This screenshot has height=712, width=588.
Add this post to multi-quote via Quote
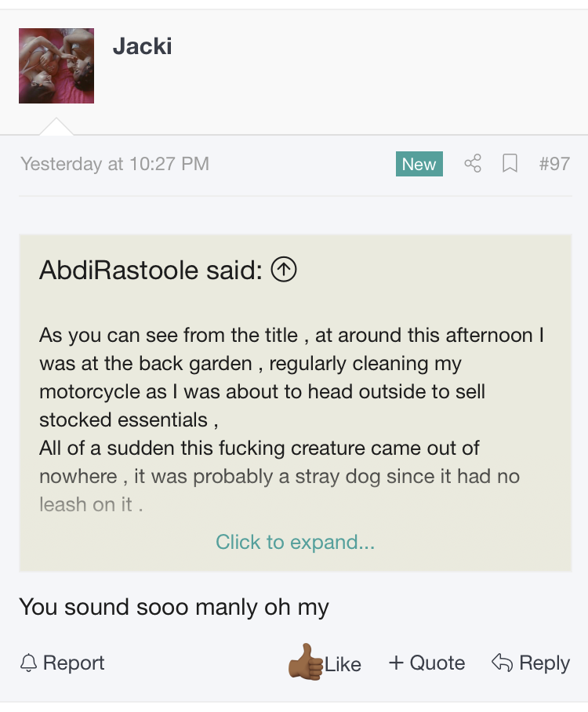[437, 663]
